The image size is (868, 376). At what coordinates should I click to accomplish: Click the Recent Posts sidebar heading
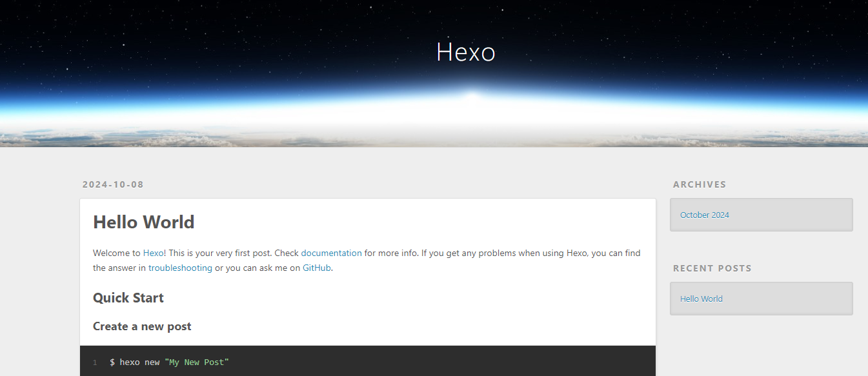tap(712, 268)
